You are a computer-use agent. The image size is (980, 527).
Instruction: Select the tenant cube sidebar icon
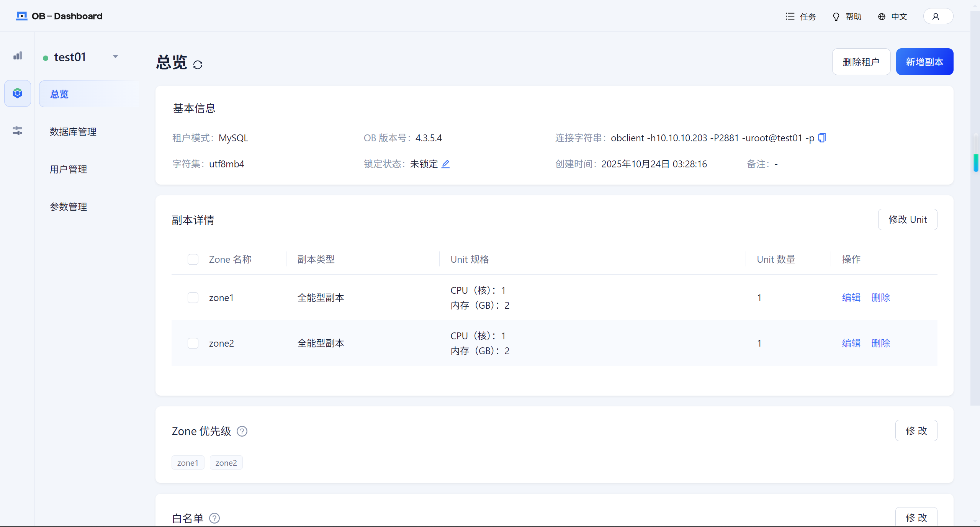click(18, 93)
